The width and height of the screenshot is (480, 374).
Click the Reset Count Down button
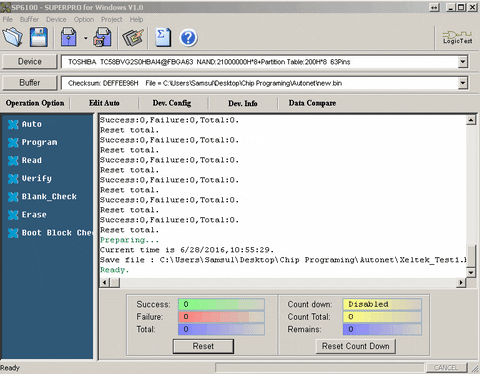tap(355, 346)
